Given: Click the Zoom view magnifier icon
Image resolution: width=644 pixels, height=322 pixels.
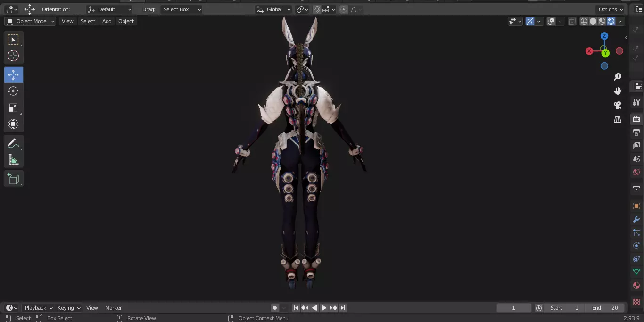Looking at the screenshot, I should (x=618, y=77).
